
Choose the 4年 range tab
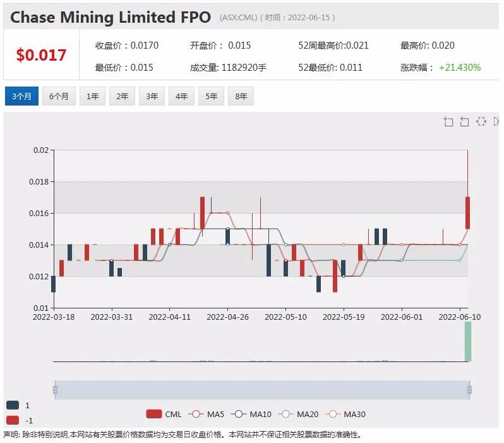click(x=181, y=96)
